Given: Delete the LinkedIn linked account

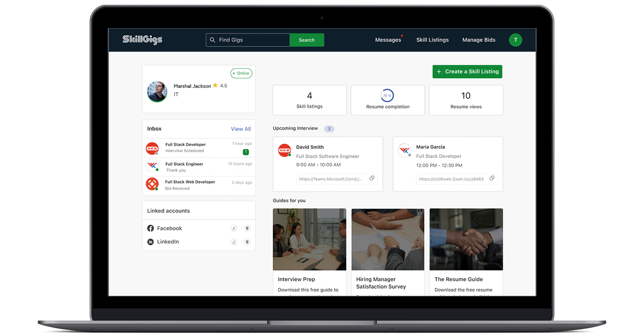Looking at the screenshot, I should [247, 242].
